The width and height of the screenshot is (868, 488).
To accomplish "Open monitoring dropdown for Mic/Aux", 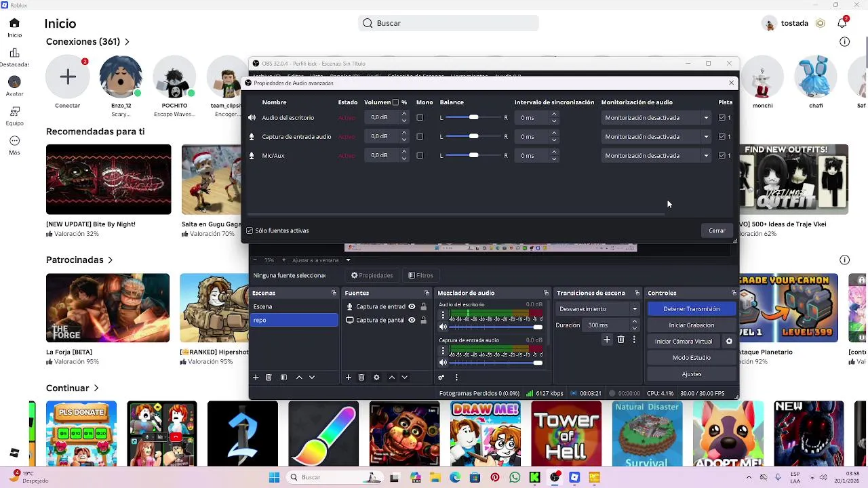I will tap(656, 156).
